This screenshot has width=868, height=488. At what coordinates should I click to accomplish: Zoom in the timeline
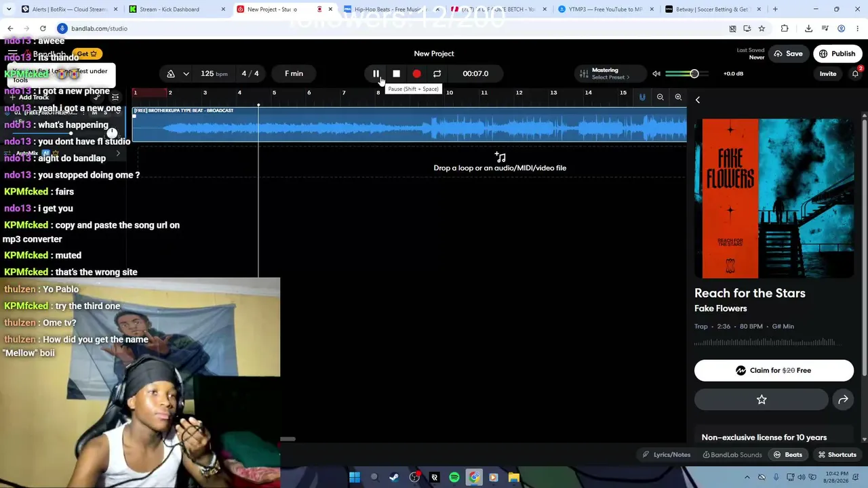(x=678, y=98)
